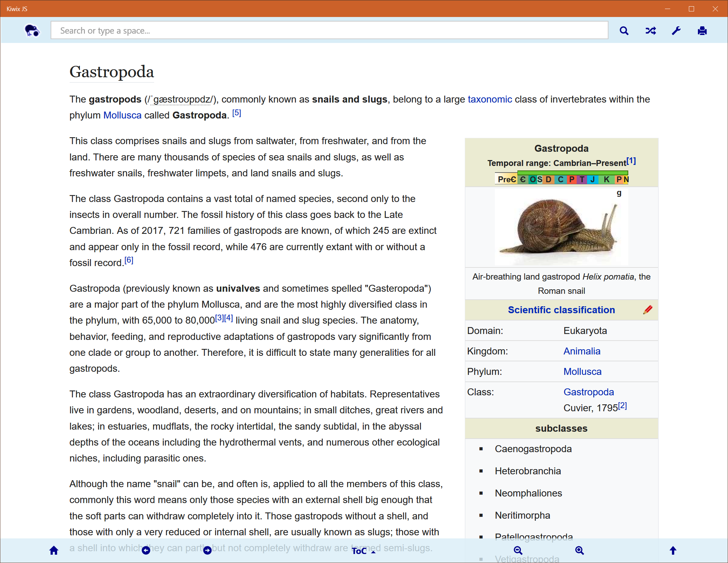Open settings with the wrench icon

click(x=676, y=31)
